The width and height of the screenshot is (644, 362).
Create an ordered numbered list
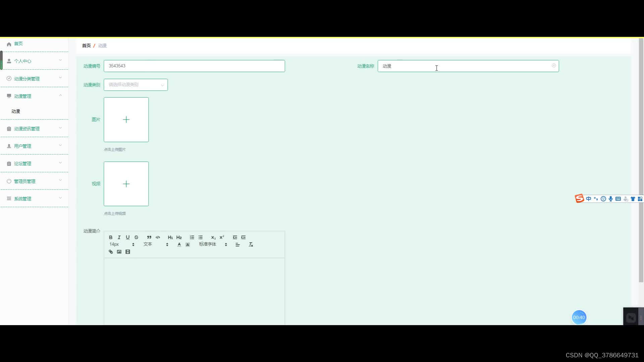pos(192,237)
